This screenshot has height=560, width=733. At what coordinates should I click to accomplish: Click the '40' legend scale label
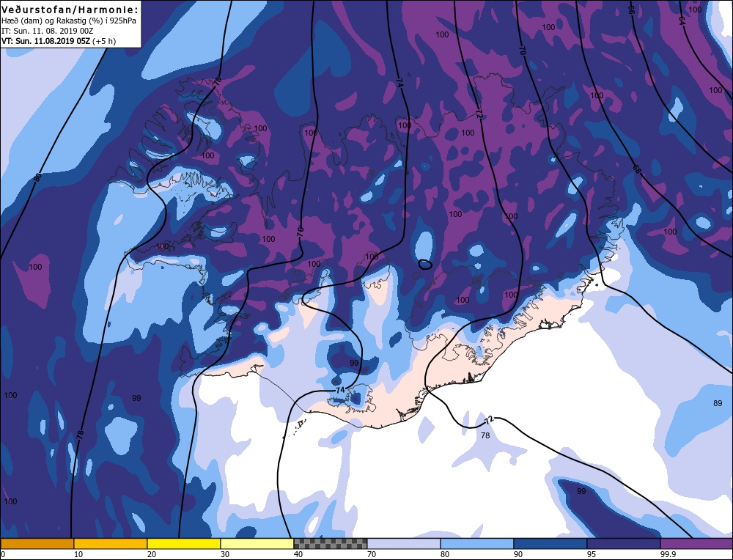[298, 554]
